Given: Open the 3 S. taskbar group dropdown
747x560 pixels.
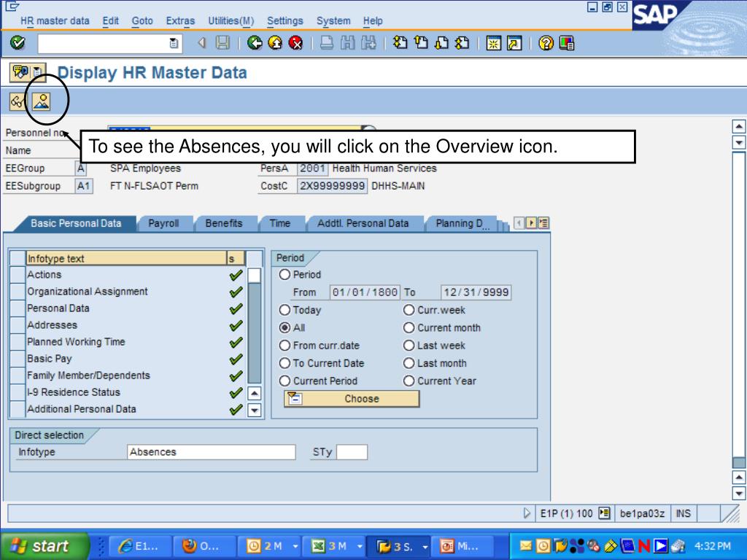Looking at the screenshot, I should (425, 546).
